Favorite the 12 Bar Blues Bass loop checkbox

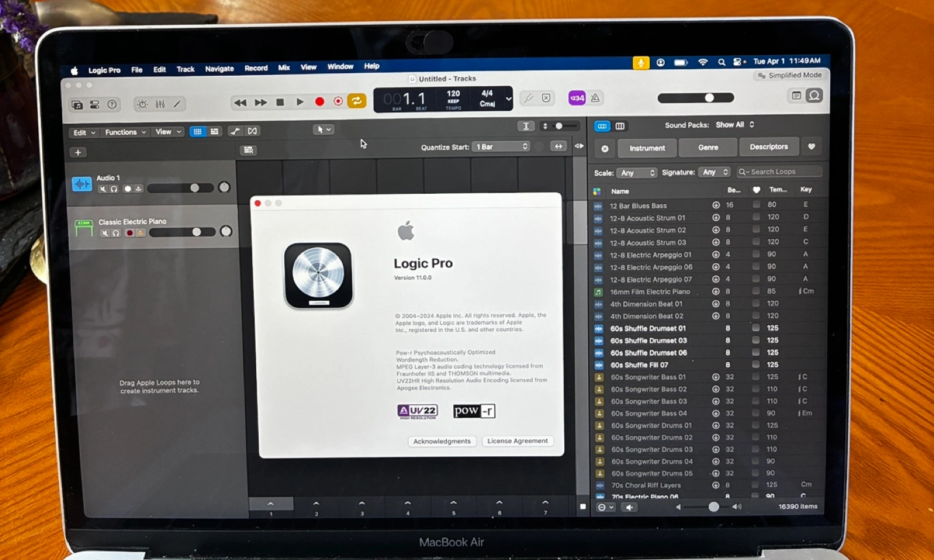pyautogui.click(x=756, y=205)
